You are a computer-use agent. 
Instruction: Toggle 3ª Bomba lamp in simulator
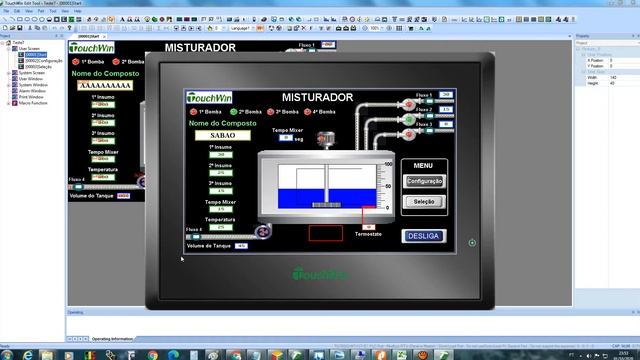point(270,112)
